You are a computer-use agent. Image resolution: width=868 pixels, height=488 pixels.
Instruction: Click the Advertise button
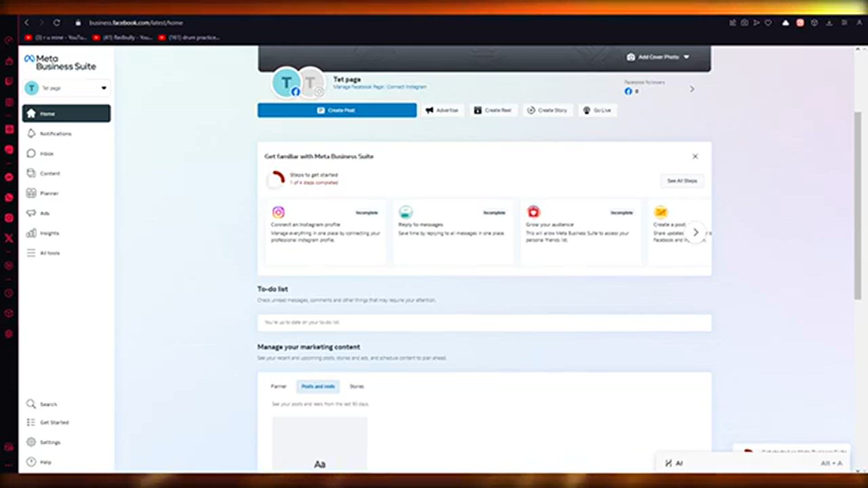(x=442, y=110)
